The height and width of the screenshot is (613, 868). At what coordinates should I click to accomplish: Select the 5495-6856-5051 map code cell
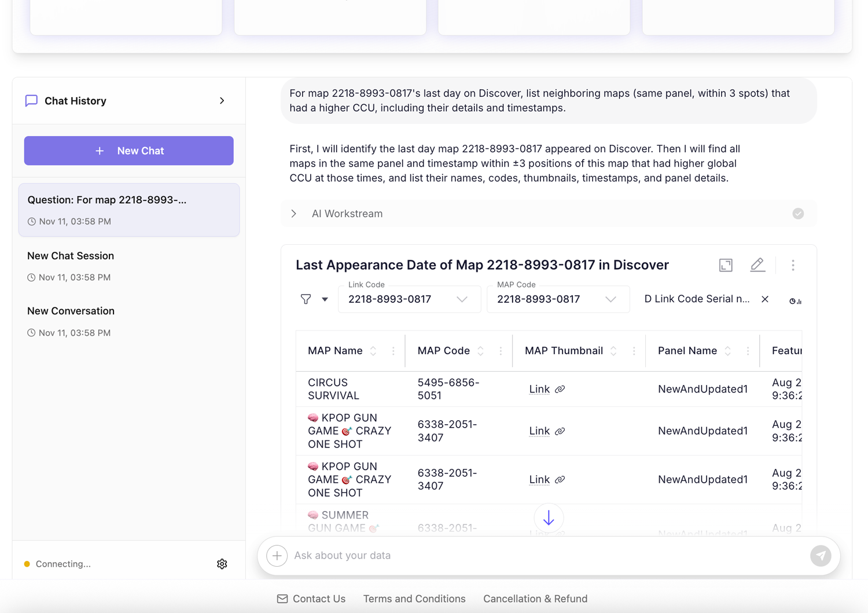459,389
